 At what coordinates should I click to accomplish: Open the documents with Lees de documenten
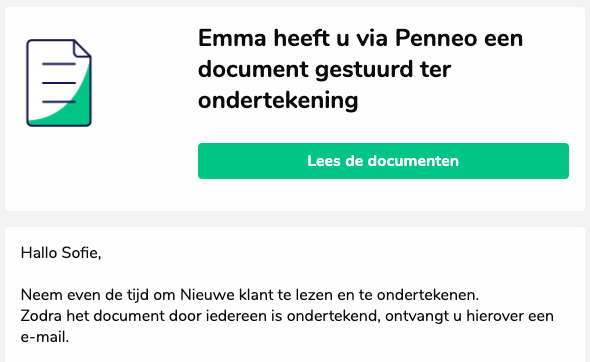[x=383, y=161]
